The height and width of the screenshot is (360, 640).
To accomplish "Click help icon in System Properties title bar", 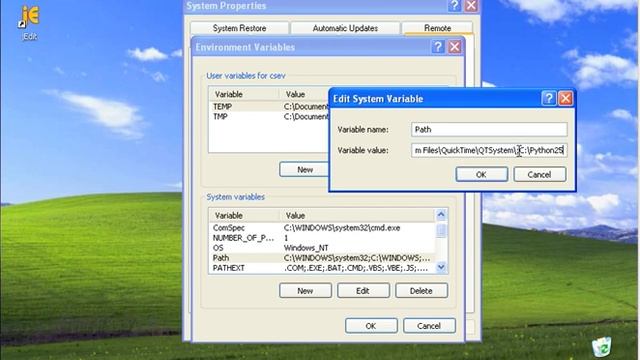I will point(454,6).
